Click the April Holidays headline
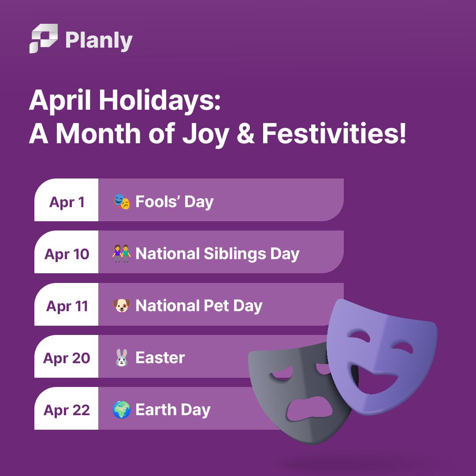This screenshot has height=476, width=476. tap(217, 116)
